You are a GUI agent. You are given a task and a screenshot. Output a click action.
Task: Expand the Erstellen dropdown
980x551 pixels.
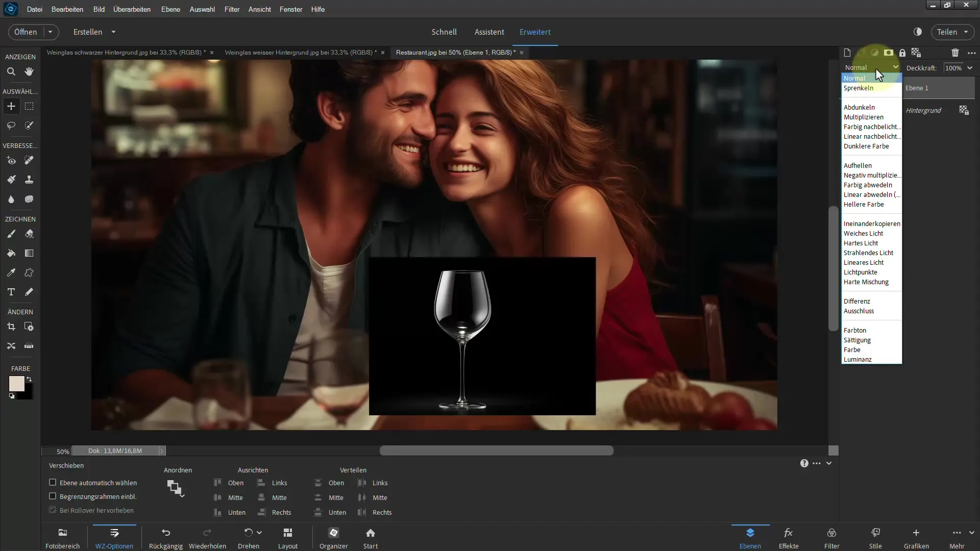[113, 32]
